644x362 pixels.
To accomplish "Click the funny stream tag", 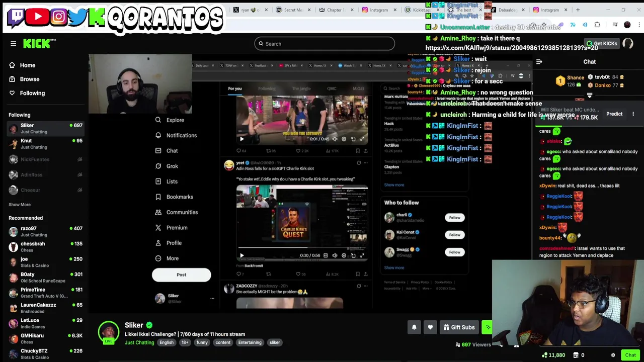I will 202,342.
